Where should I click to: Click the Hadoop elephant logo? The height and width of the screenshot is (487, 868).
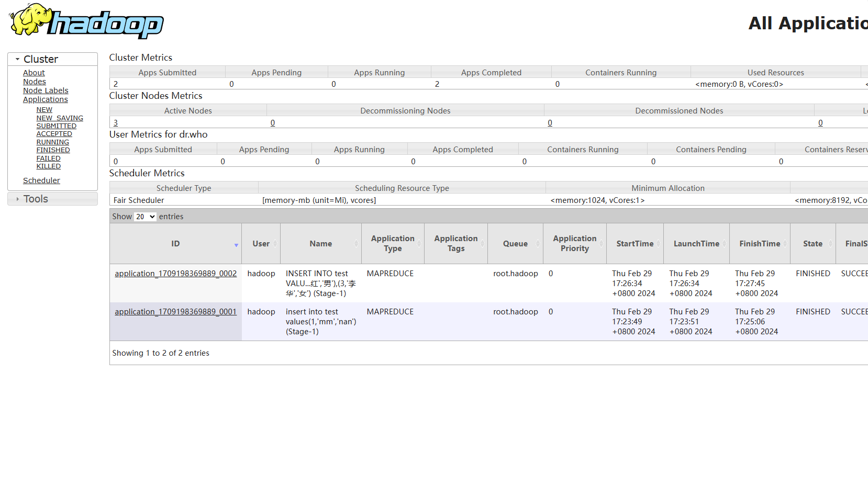click(x=86, y=21)
